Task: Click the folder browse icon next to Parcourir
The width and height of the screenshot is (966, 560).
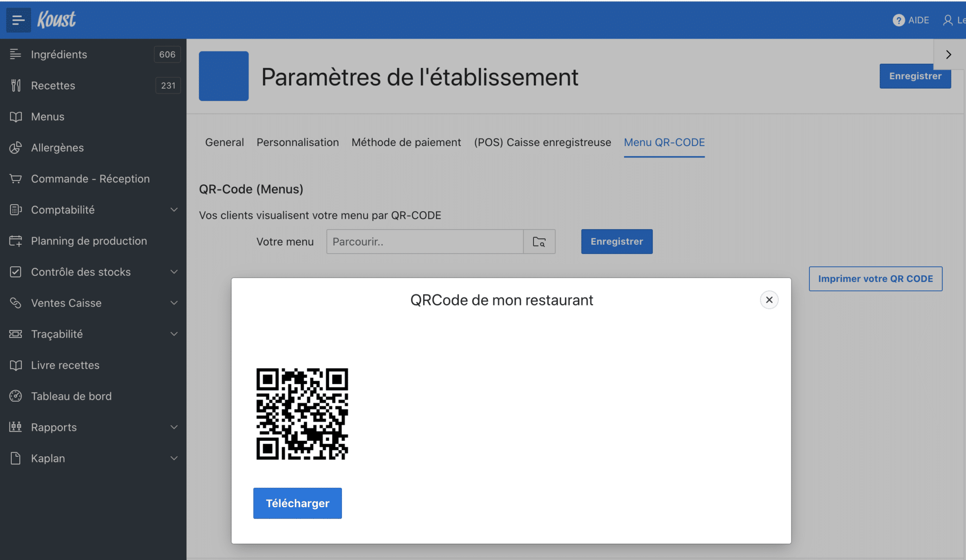Action: [539, 242]
